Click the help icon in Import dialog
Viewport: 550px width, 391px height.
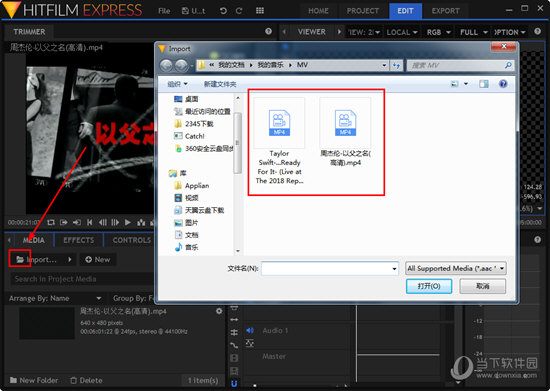[503, 84]
